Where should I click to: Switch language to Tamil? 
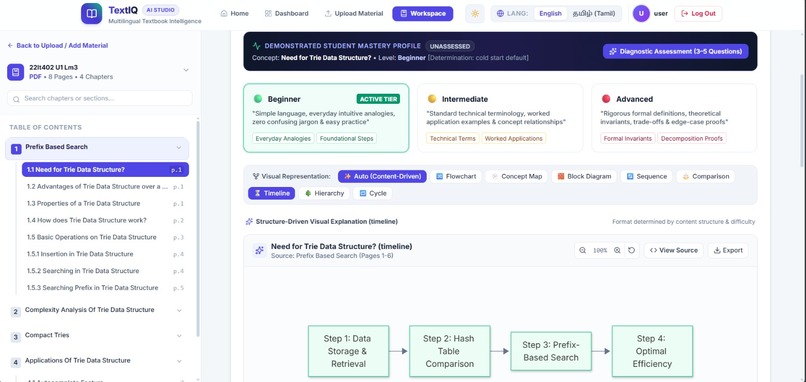point(594,14)
